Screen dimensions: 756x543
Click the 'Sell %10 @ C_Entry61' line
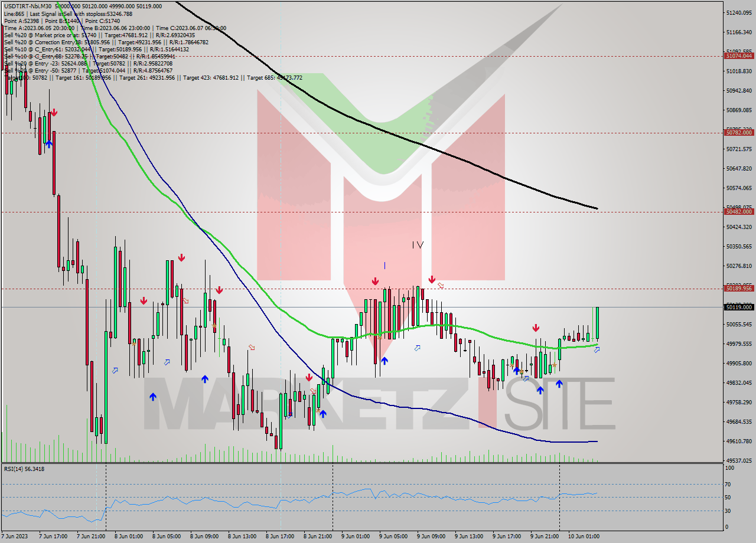pos(96,49)
